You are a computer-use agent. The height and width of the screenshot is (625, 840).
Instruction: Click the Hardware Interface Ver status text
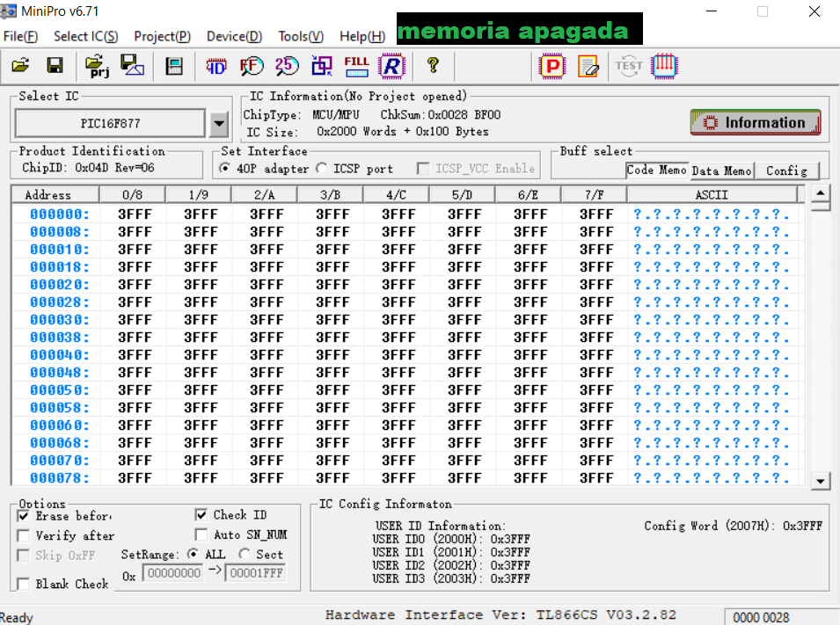coord(500,614)
